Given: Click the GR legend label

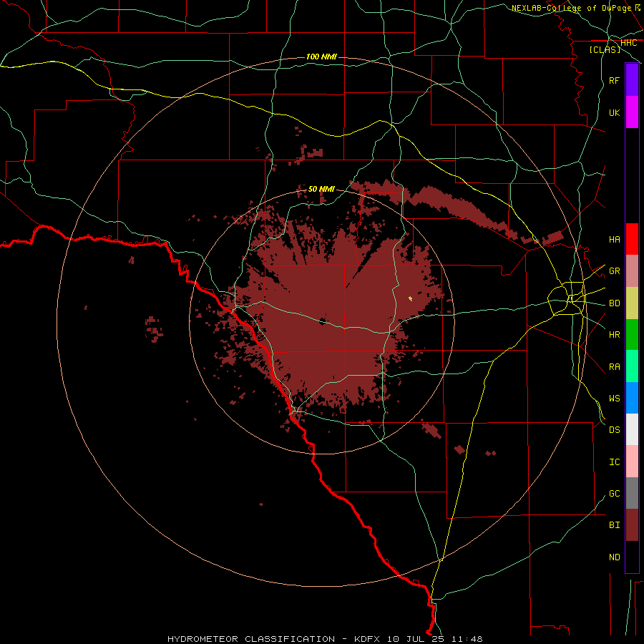Looking at the screenshot, I should (x=614, y=271).
